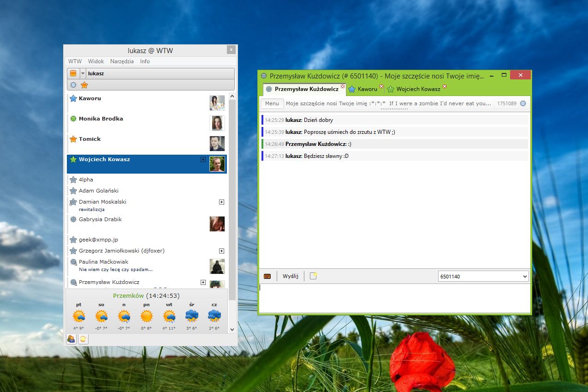The width and height of the screenshot is (588, 392).
Task: Open the Widok menu
Action: pyautogui.click(x=96, y=61)
